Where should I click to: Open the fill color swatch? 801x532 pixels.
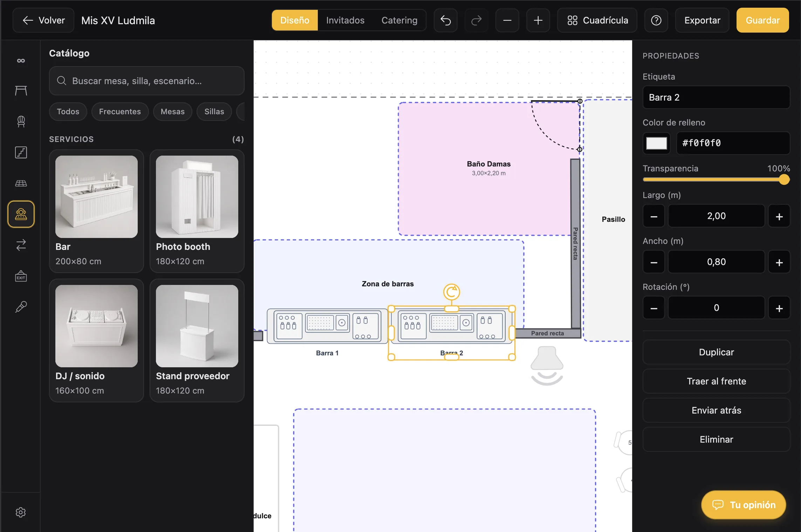coord(656,143)
